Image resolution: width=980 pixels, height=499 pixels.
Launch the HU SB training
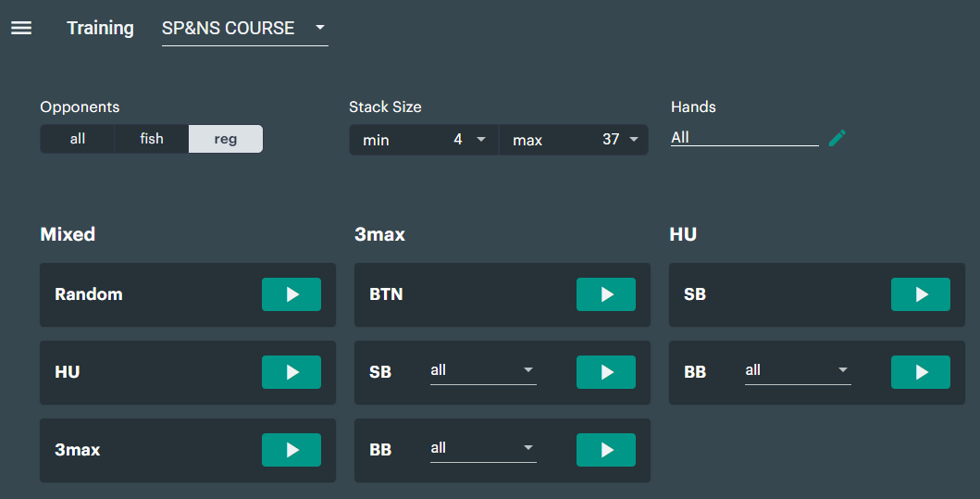click(921, 294)
